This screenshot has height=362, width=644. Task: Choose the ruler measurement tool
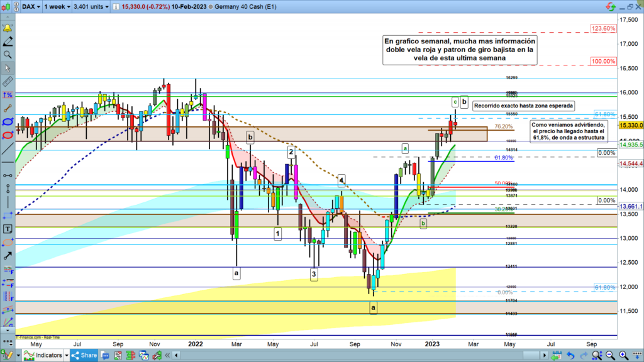click(x=8, y=81)
